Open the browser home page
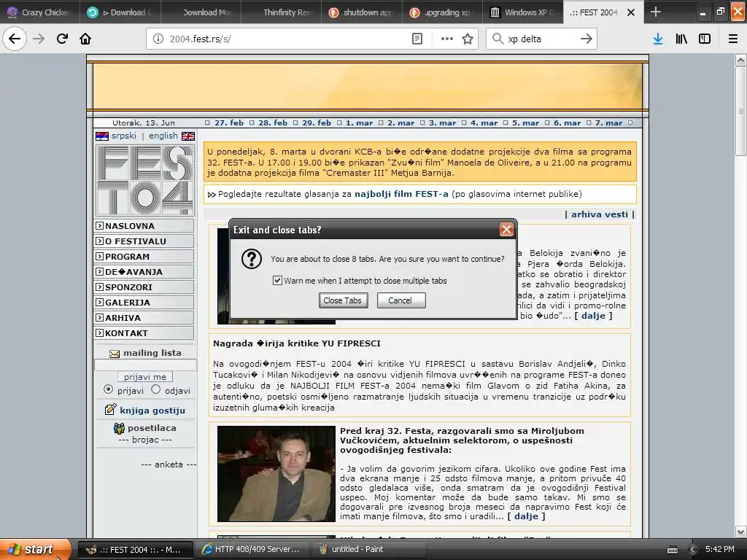The height and width of the screenshot is (560, 747). pyautogui.click(x=85, y=39)
